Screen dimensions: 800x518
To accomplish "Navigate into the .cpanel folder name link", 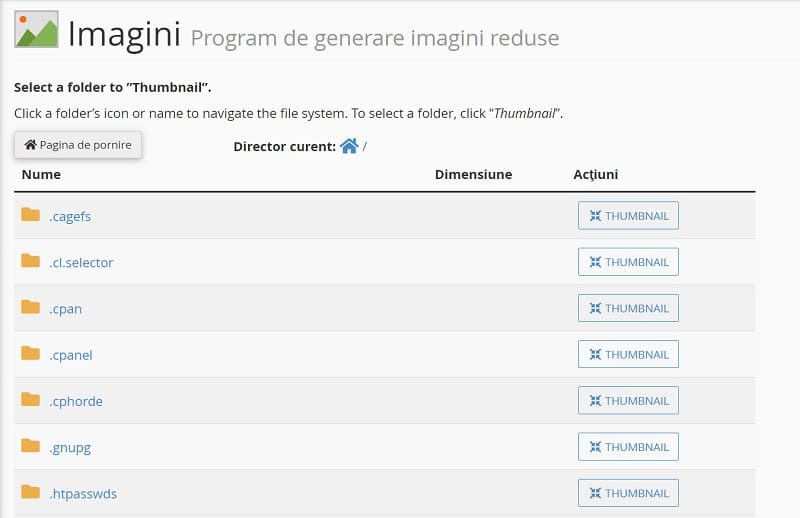I will click(x=71, y=355).
